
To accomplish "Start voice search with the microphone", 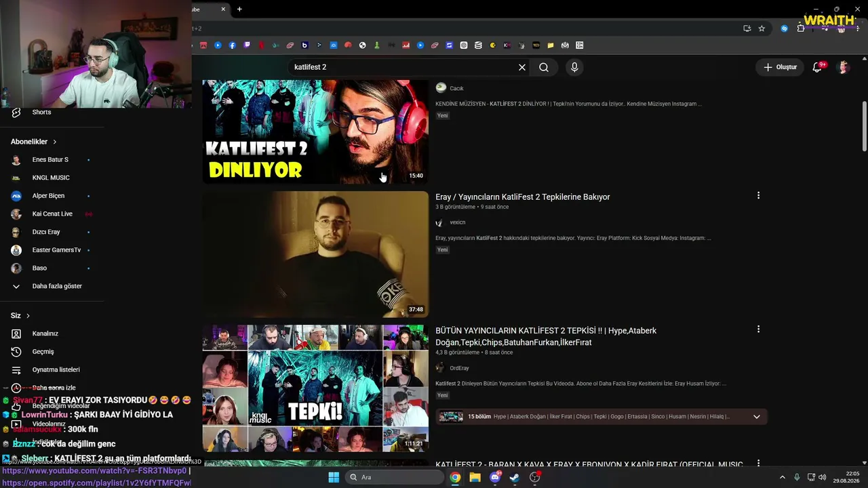I will point(574,67).
